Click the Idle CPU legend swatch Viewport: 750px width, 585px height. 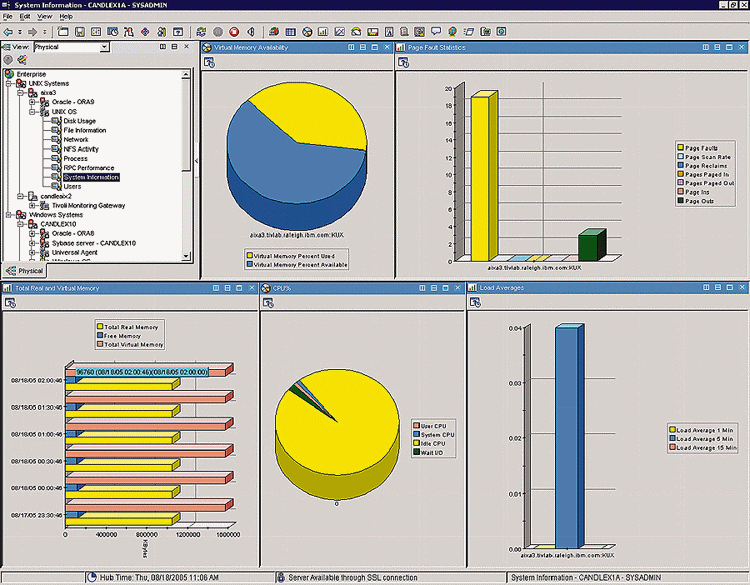tap(416, 443)
